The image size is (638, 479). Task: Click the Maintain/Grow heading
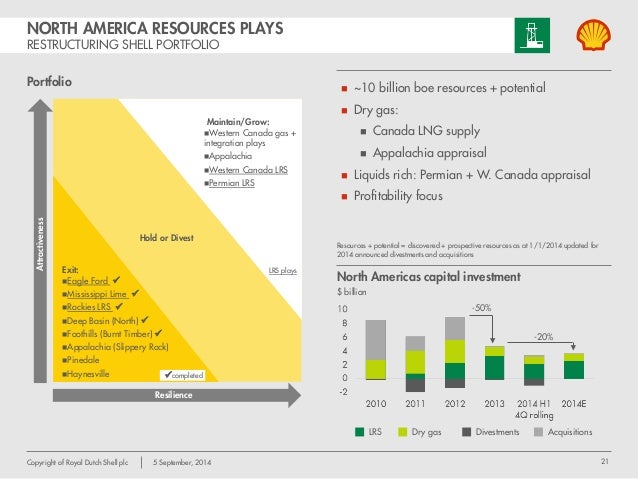tap(238, 122)
